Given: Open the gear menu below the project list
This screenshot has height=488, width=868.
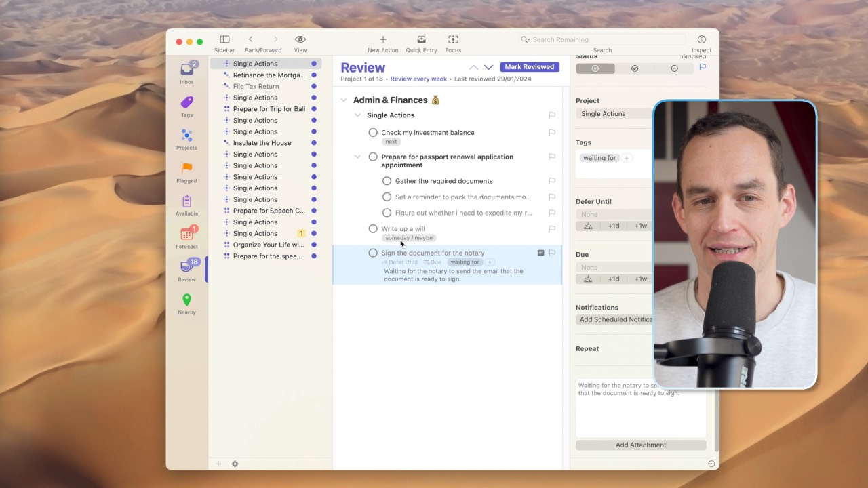Looking at the screenshot, I should pos(235,464).
